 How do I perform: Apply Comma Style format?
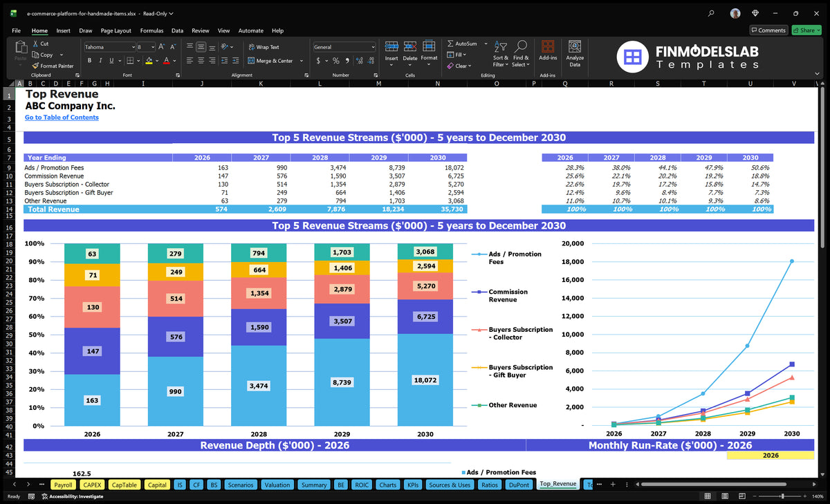347,61
